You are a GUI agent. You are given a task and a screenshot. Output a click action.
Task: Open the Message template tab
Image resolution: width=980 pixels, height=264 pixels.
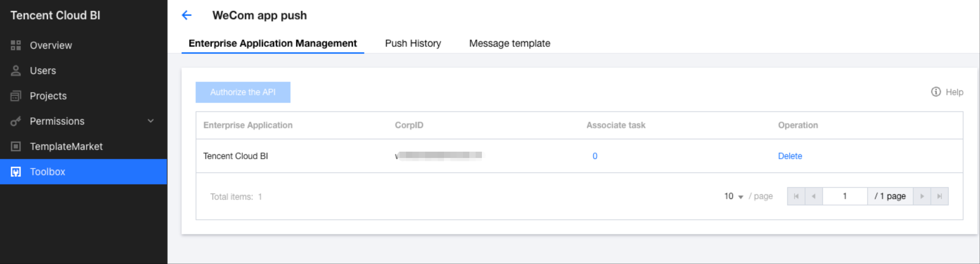(509, 44)
